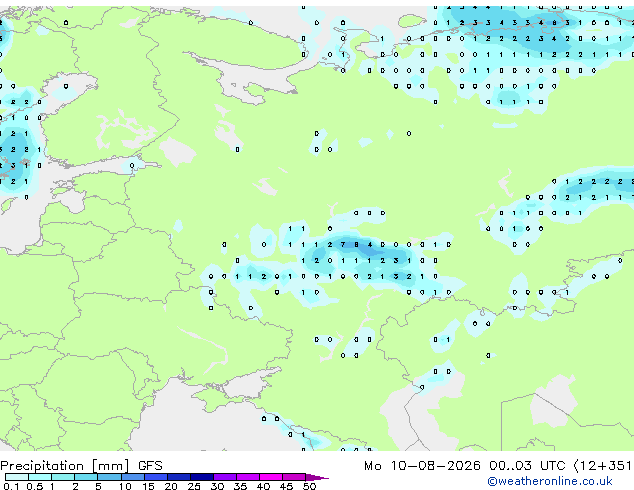Select legend swatch between 10 and 15
The height and width of the screenshot is (490, 634).
[x=132, y=477]
